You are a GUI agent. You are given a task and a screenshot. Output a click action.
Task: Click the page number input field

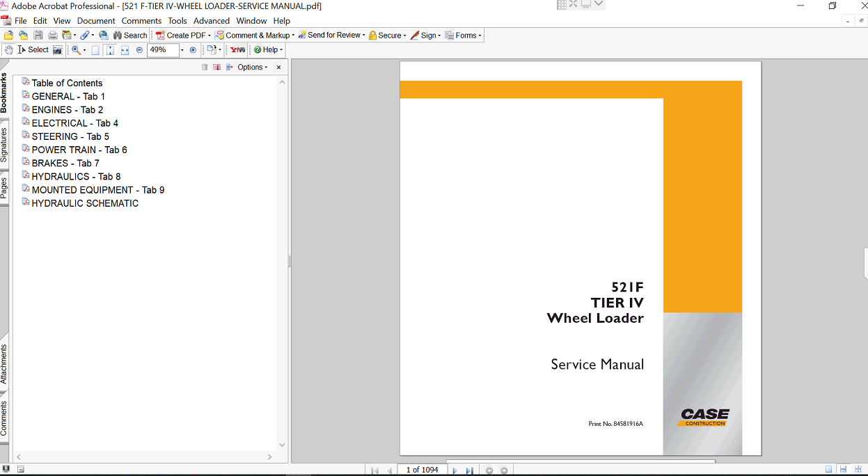pyautogui.click(x=422, y=470)
